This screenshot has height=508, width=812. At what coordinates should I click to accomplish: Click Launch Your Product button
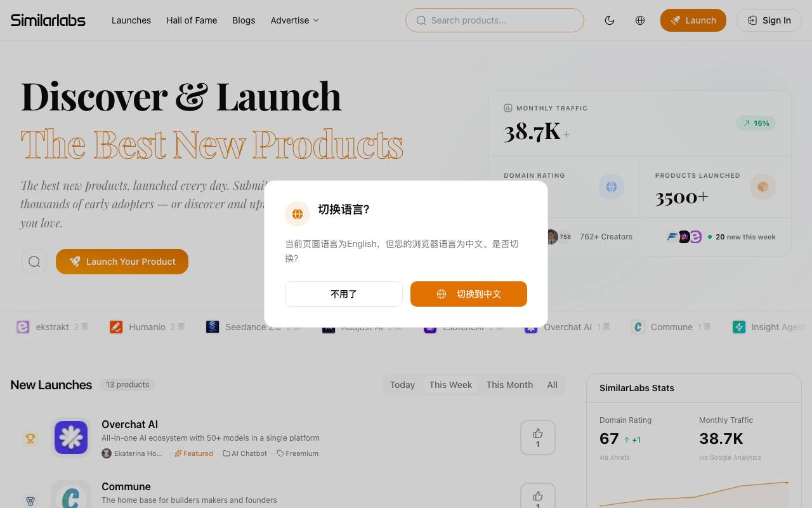click(122, 262)
